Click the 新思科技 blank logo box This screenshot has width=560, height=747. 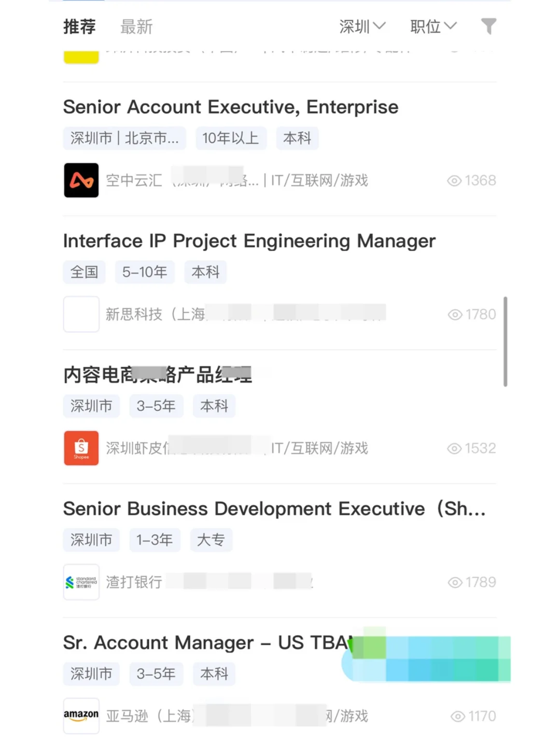(x=81, y=314)
